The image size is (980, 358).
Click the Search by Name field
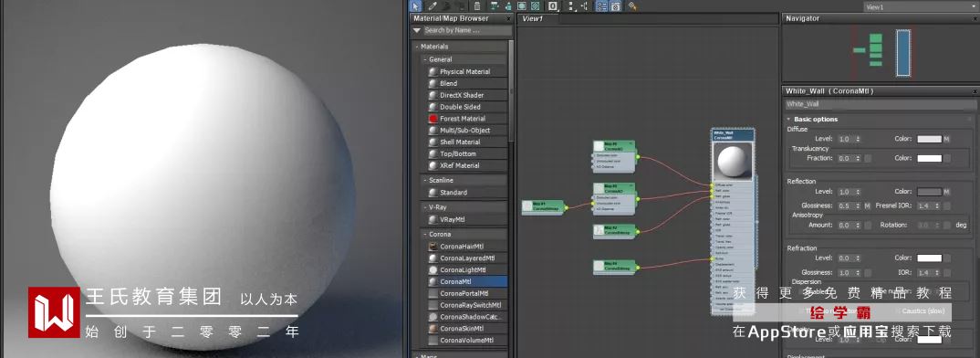tap(467, 30)
